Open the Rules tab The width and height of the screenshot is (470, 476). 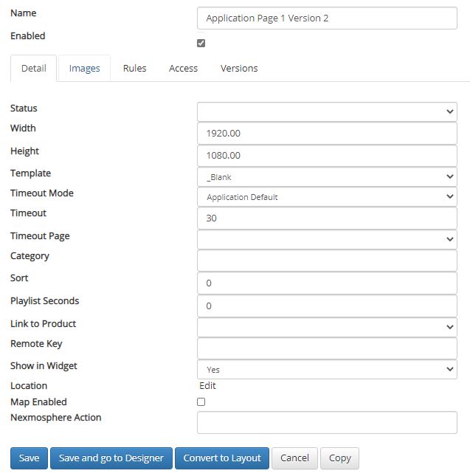[x=135, y=69]
